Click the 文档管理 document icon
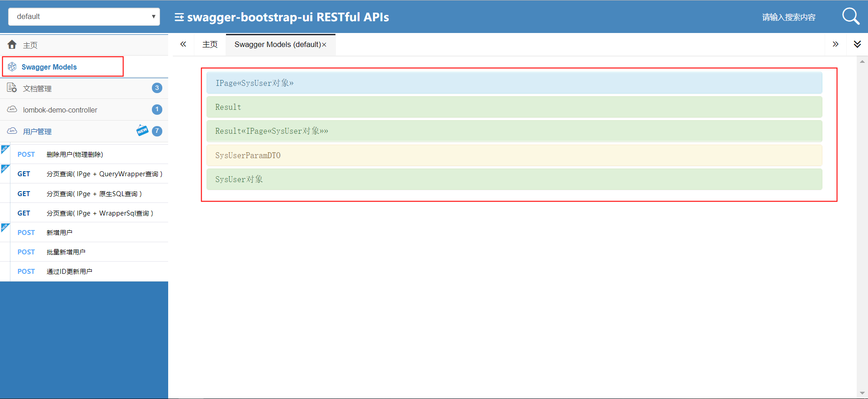The width and height of the screenshot is (868, 399). tap(12, 88)
